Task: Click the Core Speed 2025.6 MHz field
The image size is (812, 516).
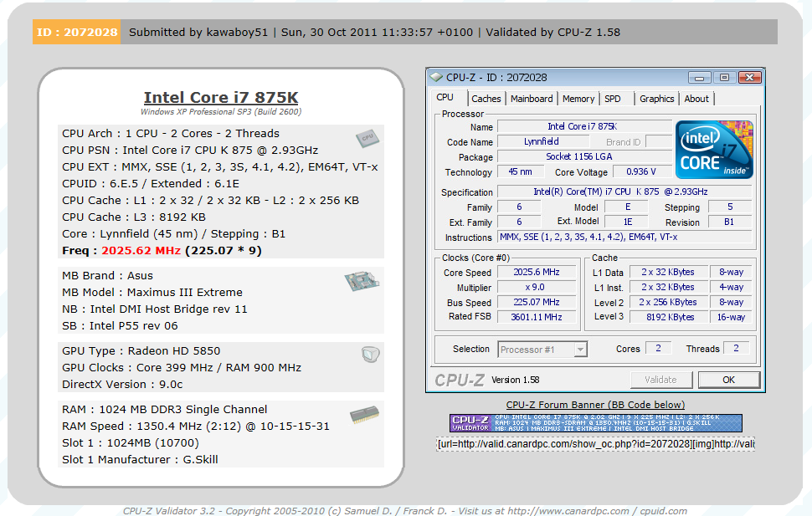Action: [537, 273]
